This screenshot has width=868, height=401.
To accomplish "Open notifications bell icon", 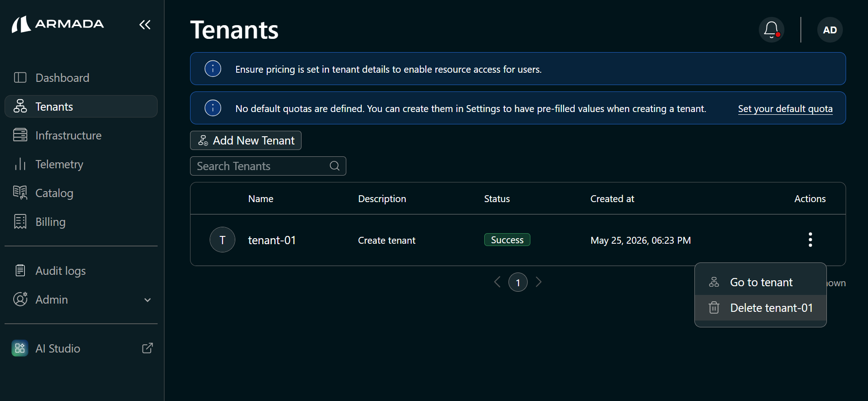I will click(771, 30).
